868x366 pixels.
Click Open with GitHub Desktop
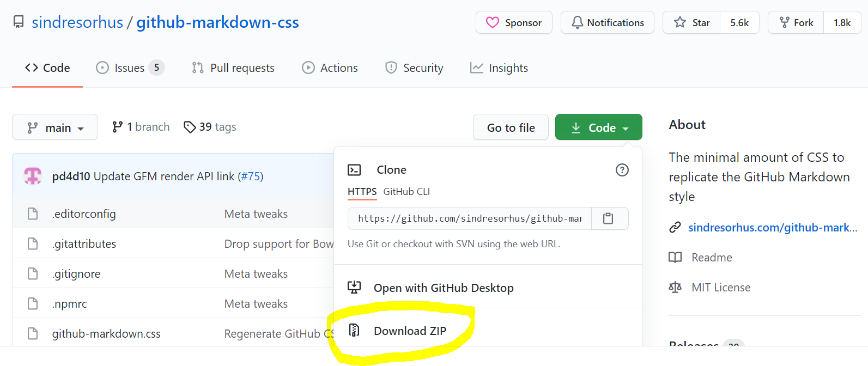(x=444, y=288)
